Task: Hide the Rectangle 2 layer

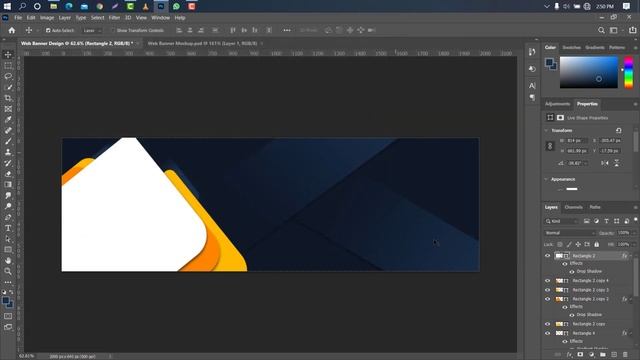Action: [x=547, y=256]
